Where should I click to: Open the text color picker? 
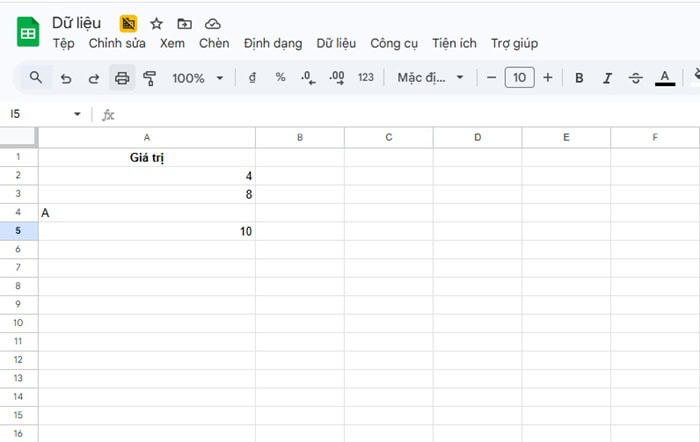coord(665,78)
